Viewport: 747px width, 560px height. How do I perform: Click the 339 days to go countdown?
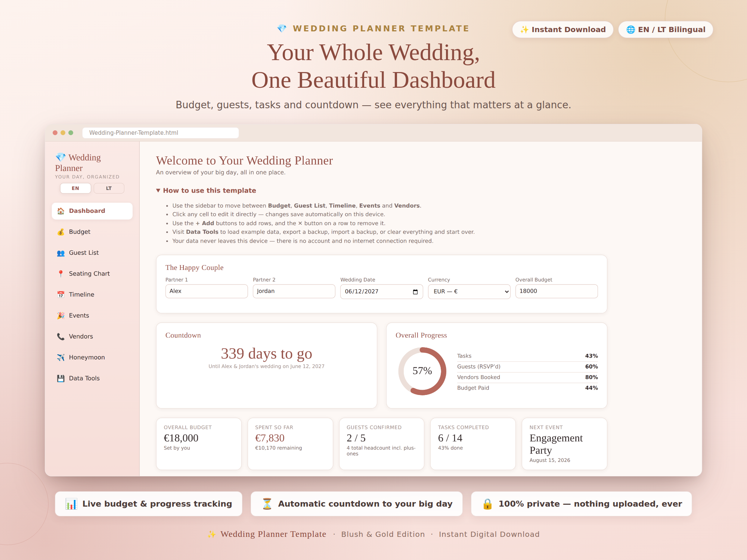(x=266, y=354)
